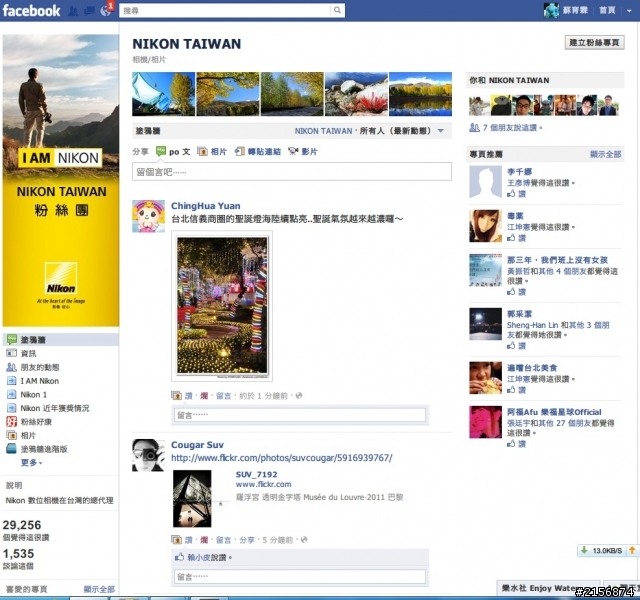Screen dimensions: 640x600
Task: Open the messages icon in top bar
Action: 89,11
